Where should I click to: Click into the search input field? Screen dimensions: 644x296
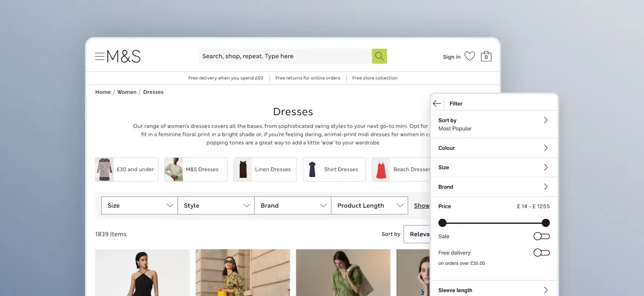coord(285,56)
